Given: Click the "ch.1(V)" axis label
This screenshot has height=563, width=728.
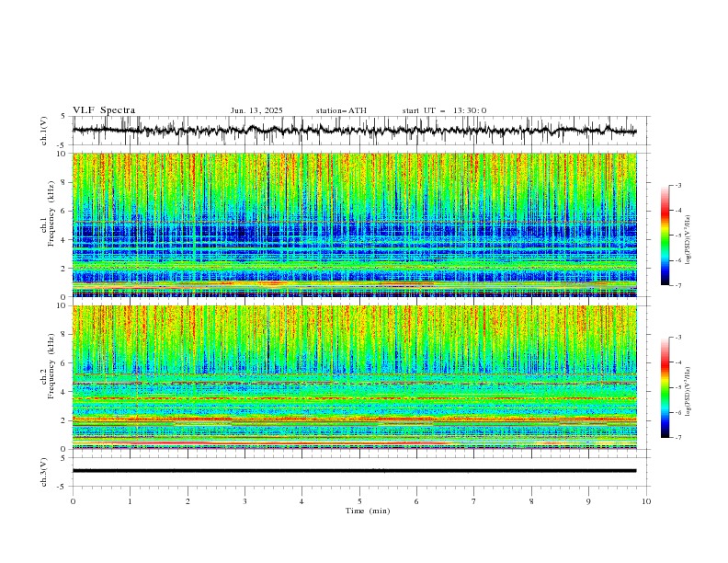Looking at the screenshot, I should tap(44, 131).
